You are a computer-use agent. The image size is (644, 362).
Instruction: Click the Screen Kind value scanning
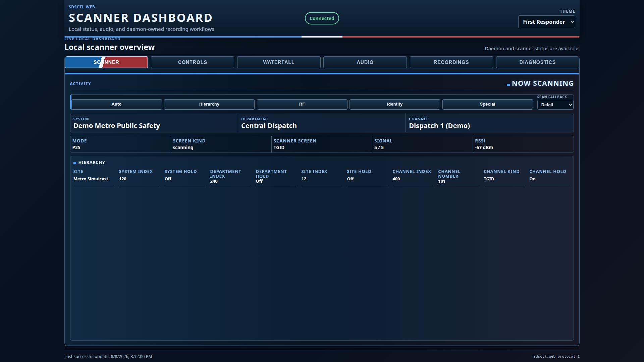click(x=183, y=147)
